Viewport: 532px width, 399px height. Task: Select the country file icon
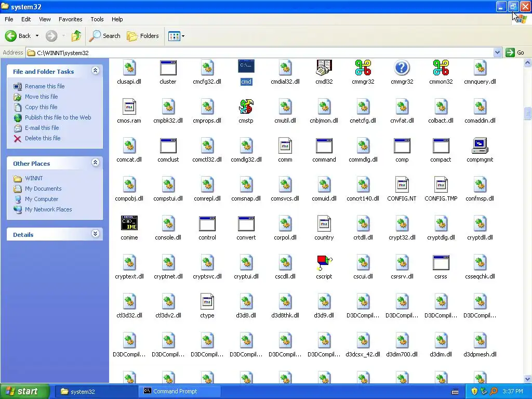pos(324,223)
